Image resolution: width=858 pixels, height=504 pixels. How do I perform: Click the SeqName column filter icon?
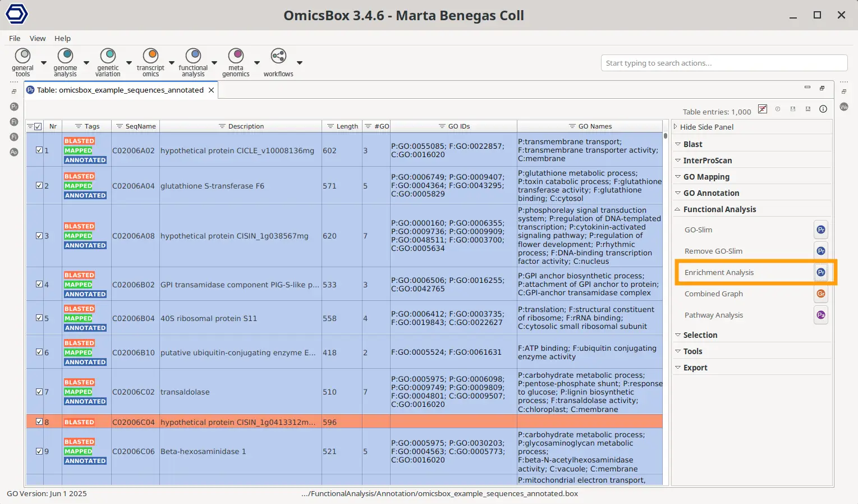coord(120,126)
